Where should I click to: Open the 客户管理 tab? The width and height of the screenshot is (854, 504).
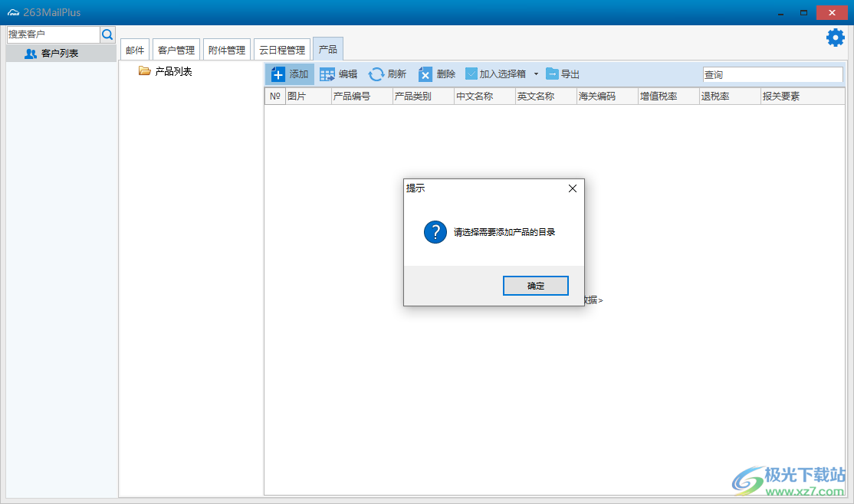point(176,50)
